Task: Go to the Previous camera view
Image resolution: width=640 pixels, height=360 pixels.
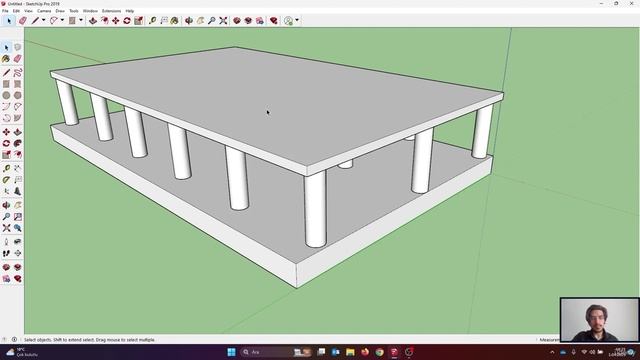Action: point(18,228)
